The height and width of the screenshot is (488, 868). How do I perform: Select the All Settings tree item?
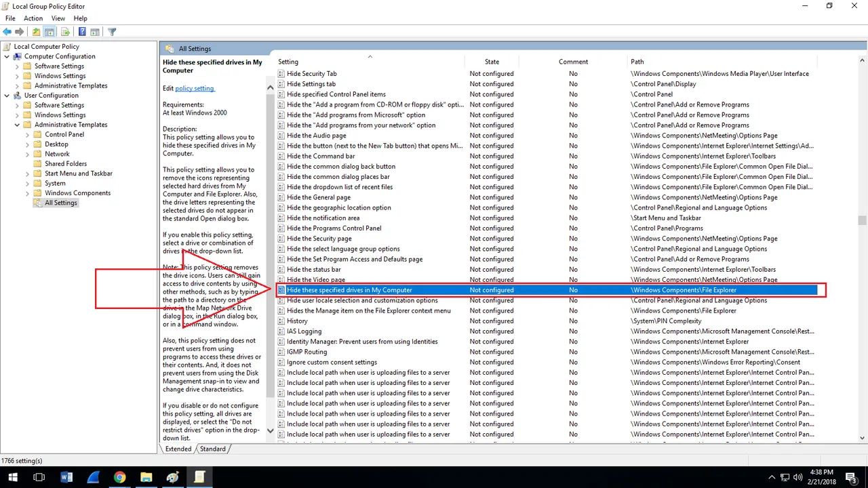point(61,203)
